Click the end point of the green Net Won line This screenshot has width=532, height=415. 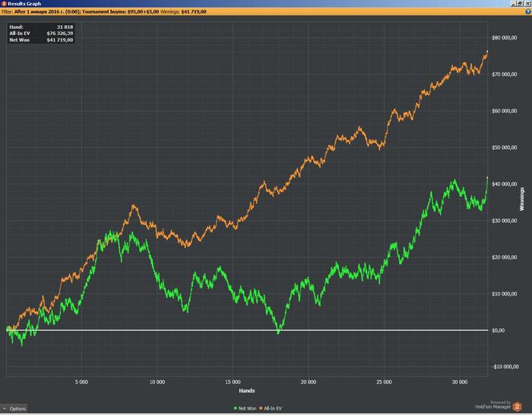coord(488,177)
